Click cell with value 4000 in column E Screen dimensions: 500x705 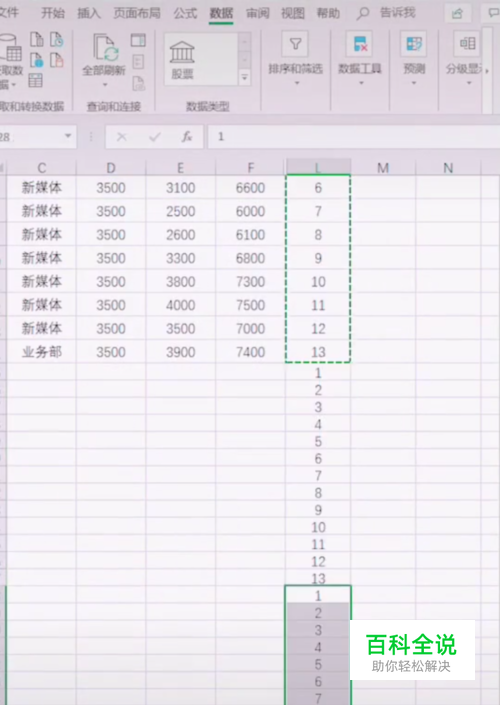(x=180, y=305)
